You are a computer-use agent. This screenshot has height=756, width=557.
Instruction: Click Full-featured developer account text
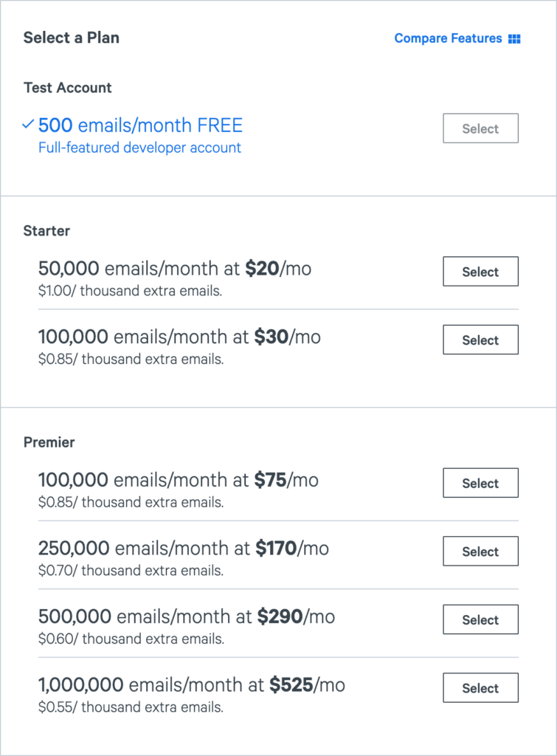139,148
